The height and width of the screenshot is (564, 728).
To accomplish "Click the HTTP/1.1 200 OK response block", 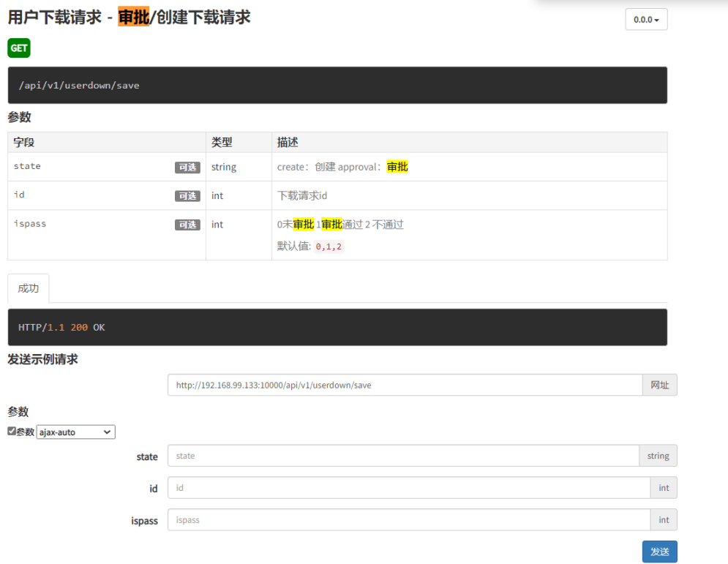I will pyautogui.click(x=337, y=328).
